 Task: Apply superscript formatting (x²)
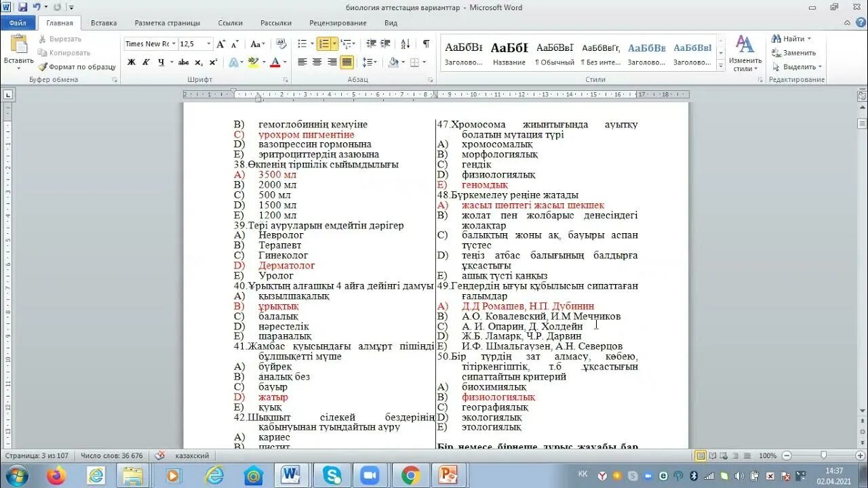[213, 62]
